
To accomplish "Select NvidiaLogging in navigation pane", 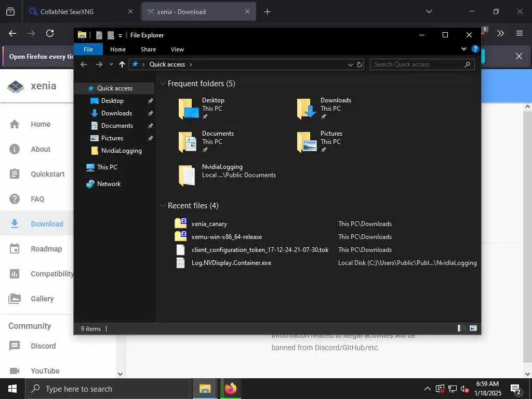I will [121, 151].
